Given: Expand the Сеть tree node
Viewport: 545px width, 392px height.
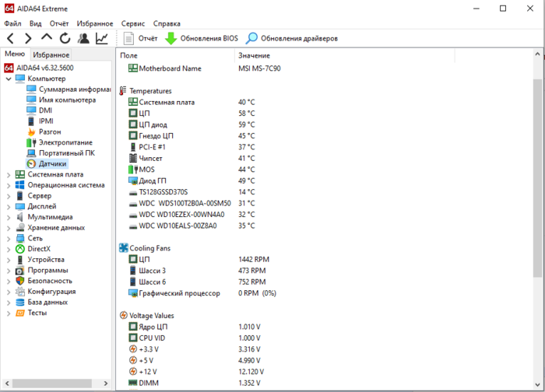Looking at the screenshot, I should (x=9, y=239).
